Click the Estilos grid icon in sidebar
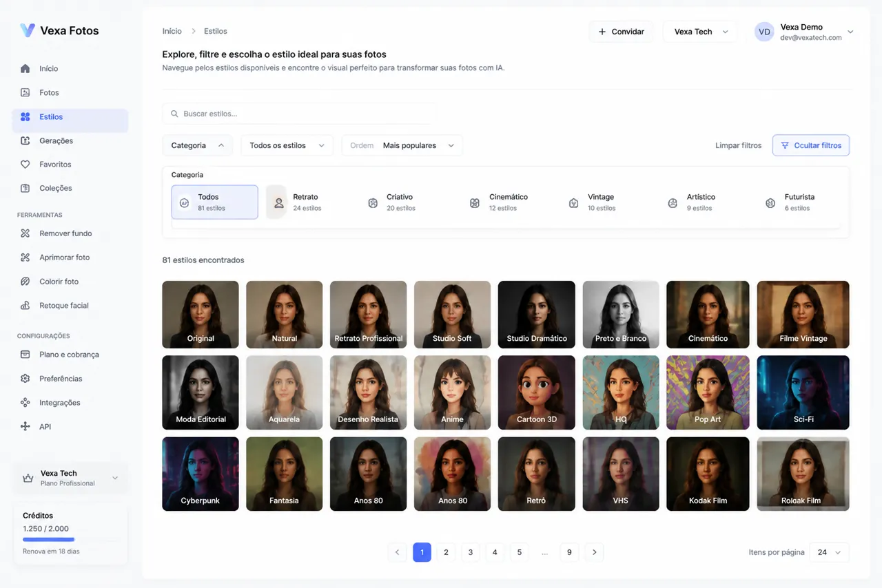The width and height of the screenshot is (882, 588). 25,117
